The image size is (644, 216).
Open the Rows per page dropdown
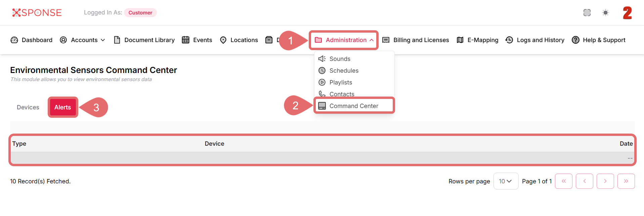tap(506, 181)
